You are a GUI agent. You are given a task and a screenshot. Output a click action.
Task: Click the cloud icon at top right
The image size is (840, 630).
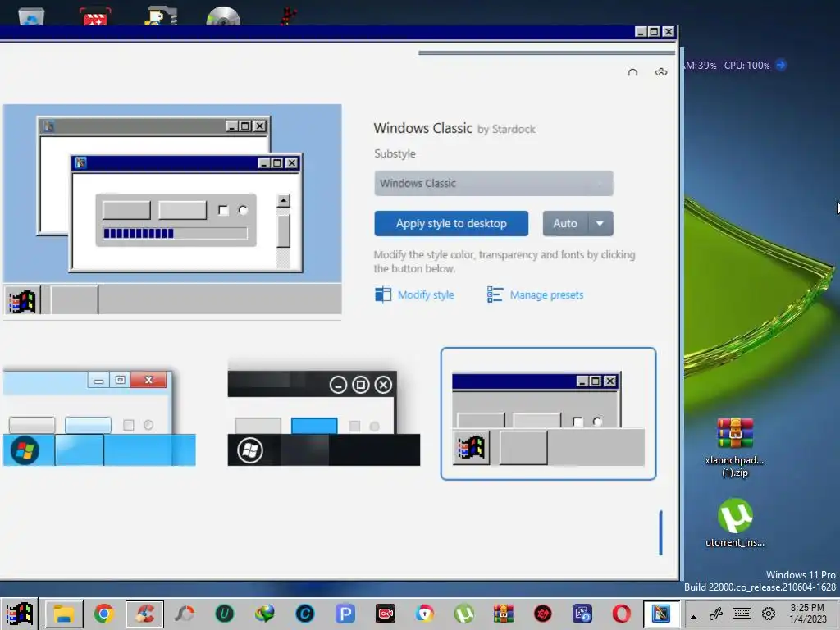click(661, 72)
